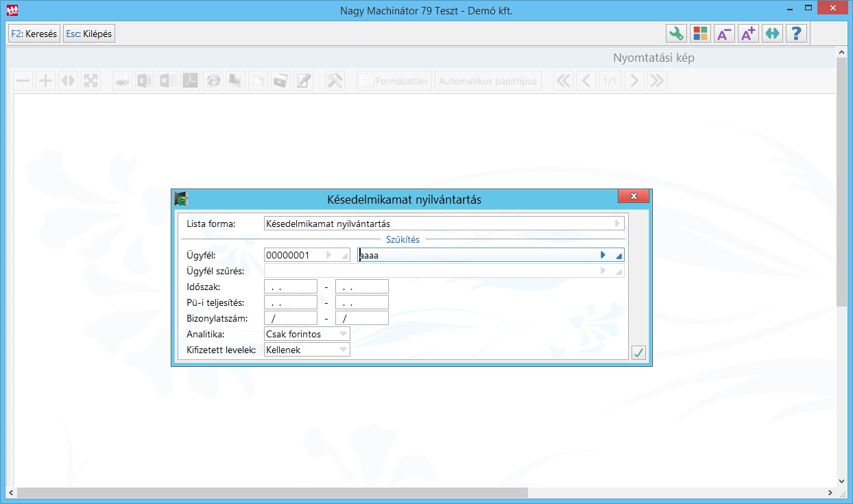This screenshot has height=504, width=853.
Task: Go to the last page with double right arrows
Action: pos(657,81)
